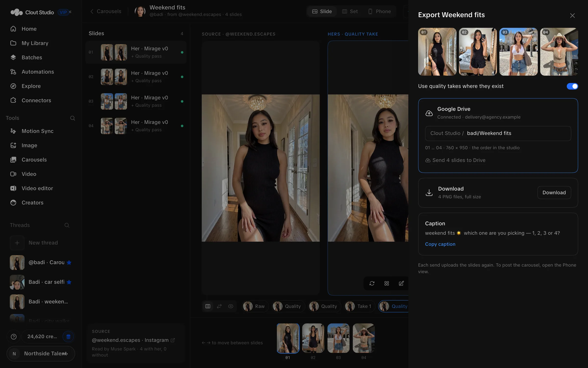The height and width of the screenshot is (368, 588).
Task: Search the Threads list
Action: pos(67,225)
